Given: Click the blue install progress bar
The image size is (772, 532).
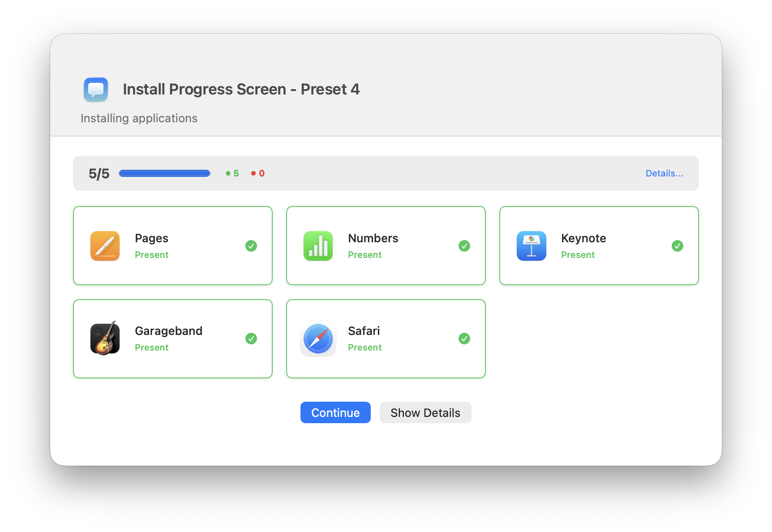Looking at the screenshot, I should 165,173.
